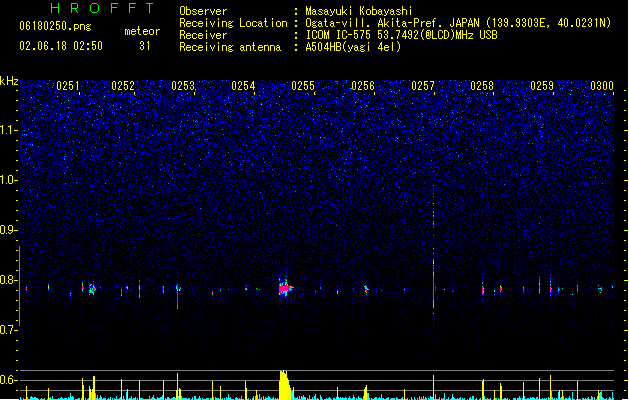Click the kHz axis unit label
629x400 pixels.
[x=9, y=81]
